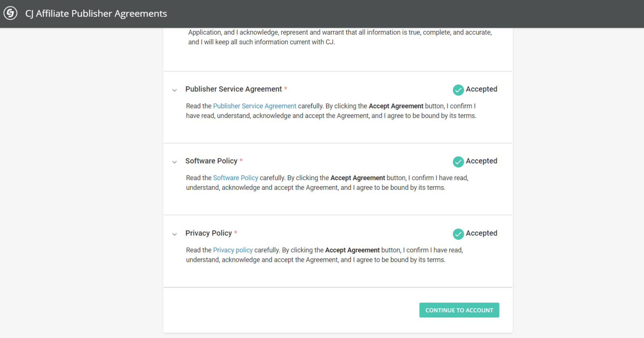Collapse the Software Policy section using its chevron

tap(174, 162)
